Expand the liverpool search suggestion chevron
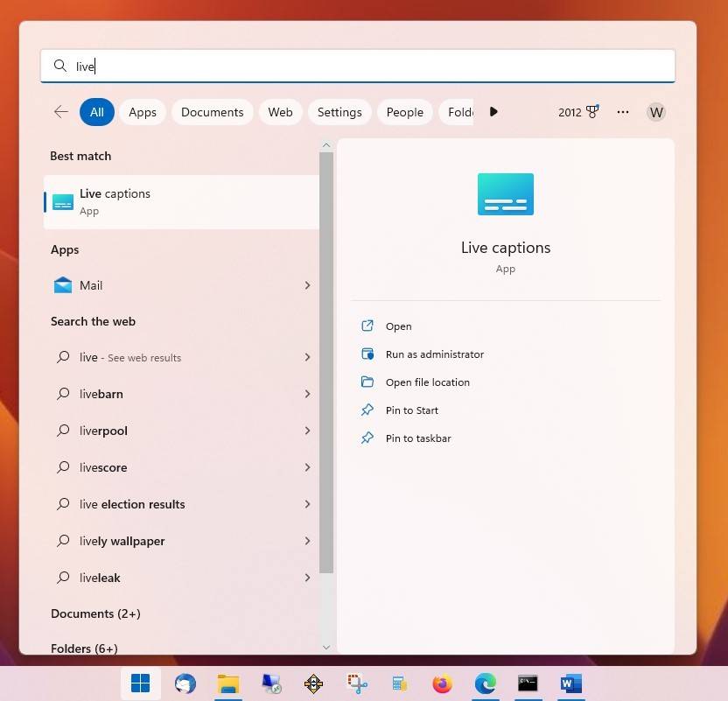This screenshot has height=701, width=728. 307,431
